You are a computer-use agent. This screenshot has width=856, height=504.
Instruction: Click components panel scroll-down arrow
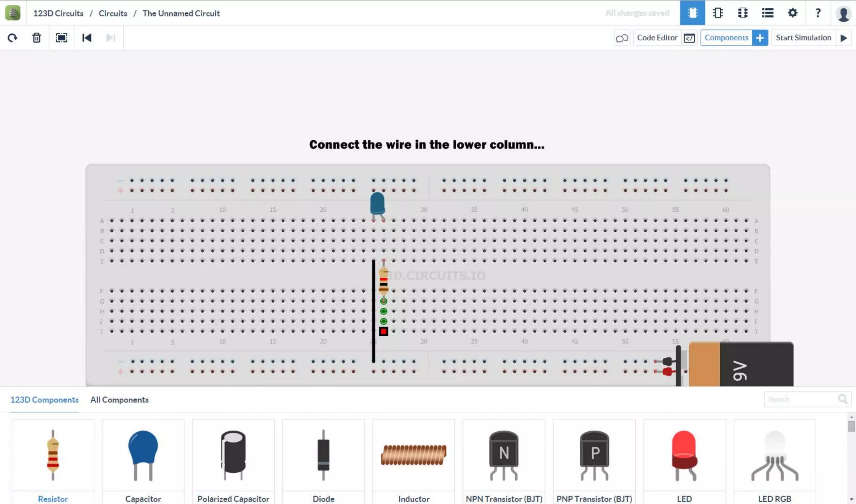(851, 499)
